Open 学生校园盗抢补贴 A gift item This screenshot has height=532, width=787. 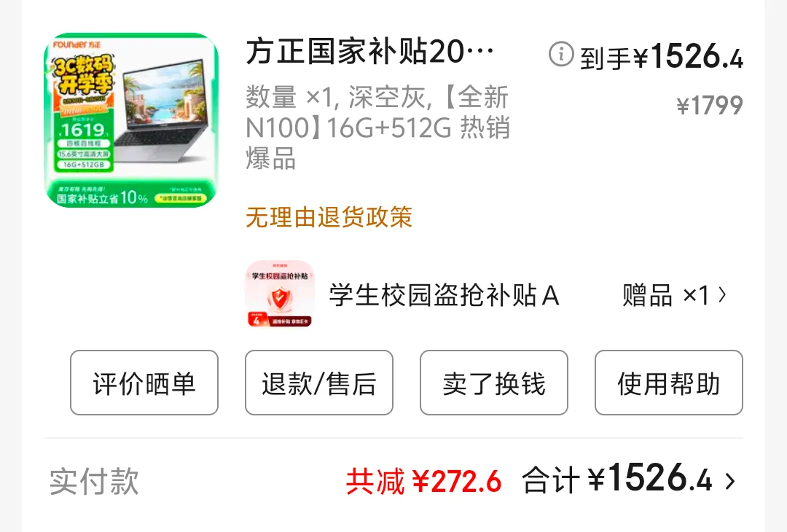(x=444, y=295)
